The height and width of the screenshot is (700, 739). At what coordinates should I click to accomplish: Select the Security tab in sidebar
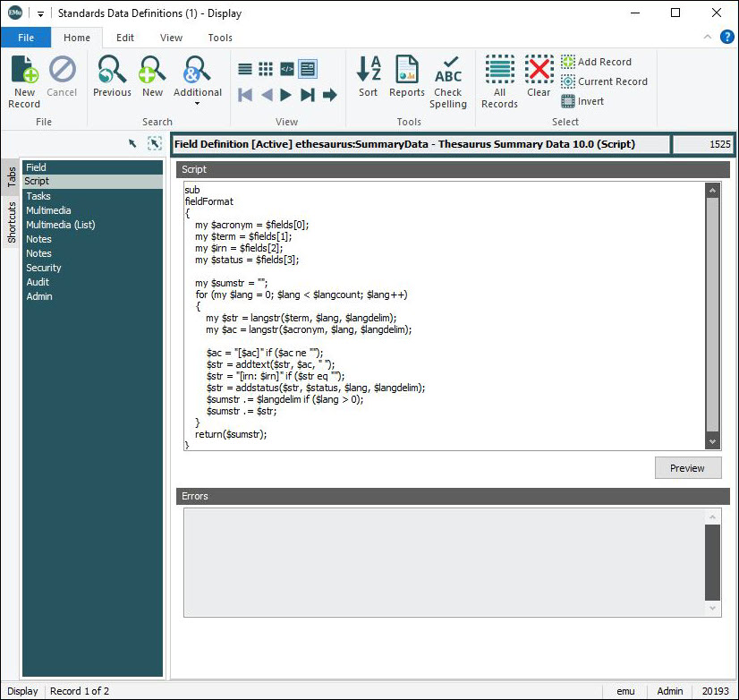click(x=44, y=268)
